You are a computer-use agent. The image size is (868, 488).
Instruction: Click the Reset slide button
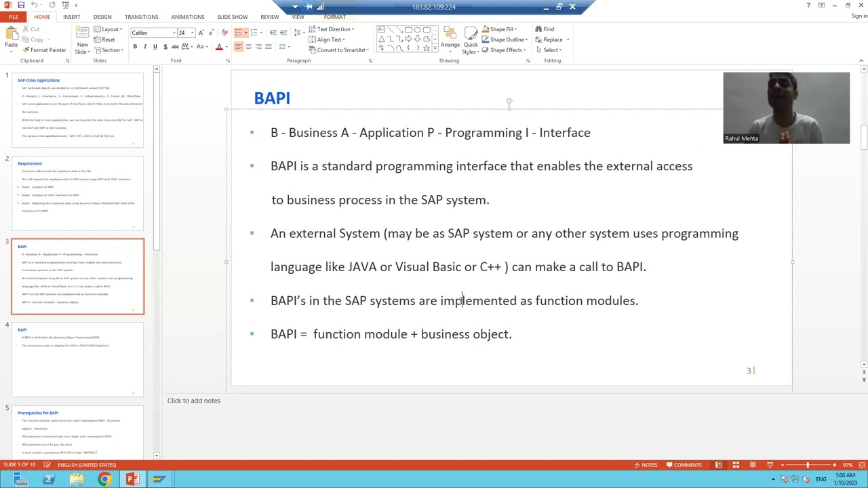click(x=104, y=39)
